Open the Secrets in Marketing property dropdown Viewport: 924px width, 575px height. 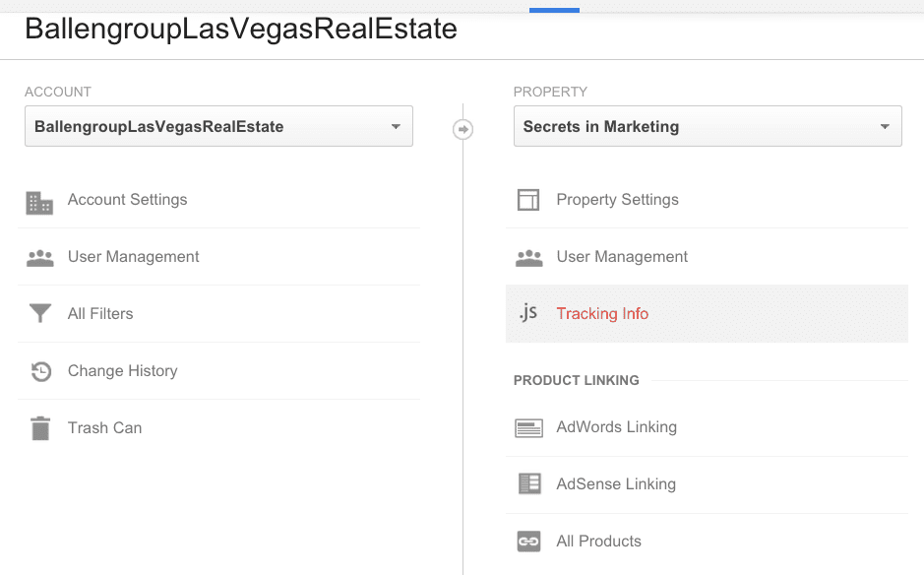click(708, 126)
